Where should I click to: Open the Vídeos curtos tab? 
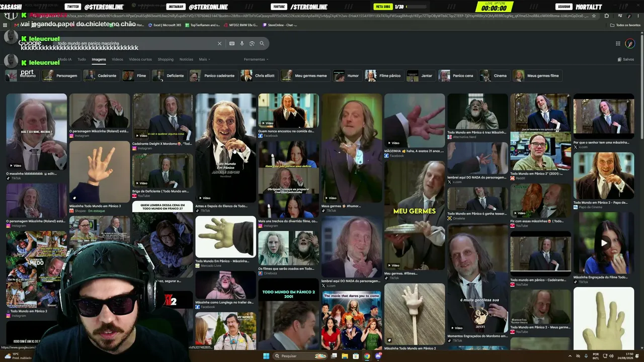[x=140, y=59]
